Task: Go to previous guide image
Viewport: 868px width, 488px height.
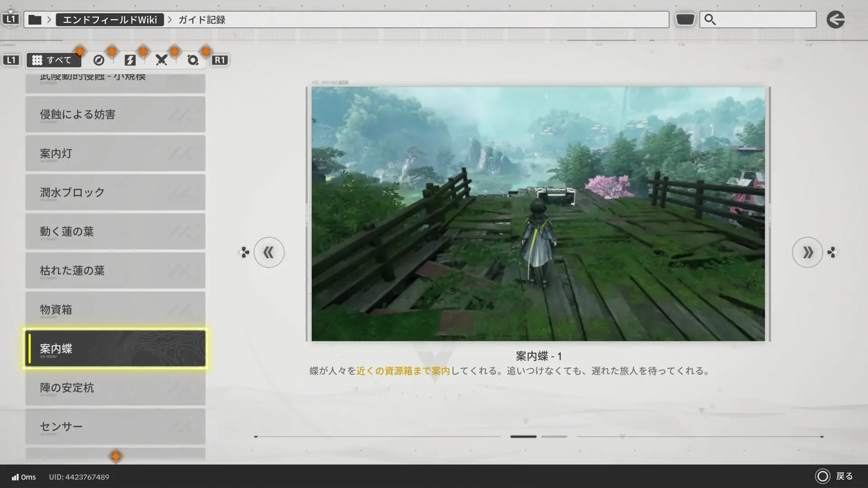Action: 269,252
